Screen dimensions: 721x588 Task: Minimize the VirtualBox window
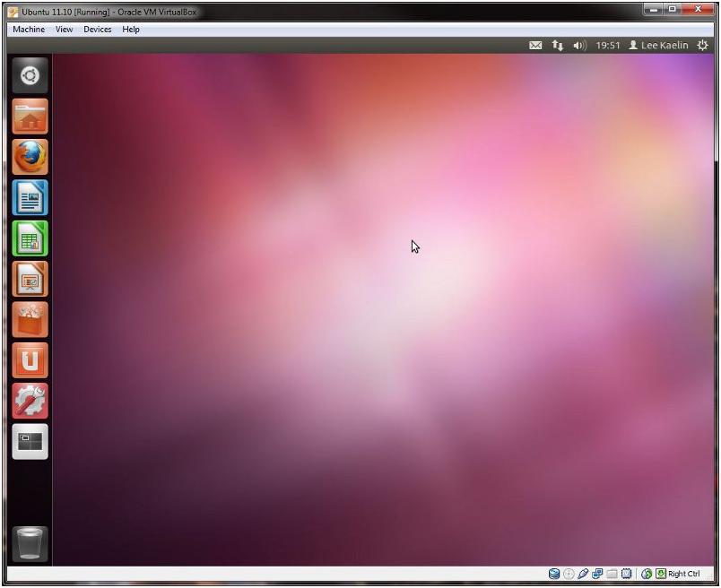coord(654,9)
